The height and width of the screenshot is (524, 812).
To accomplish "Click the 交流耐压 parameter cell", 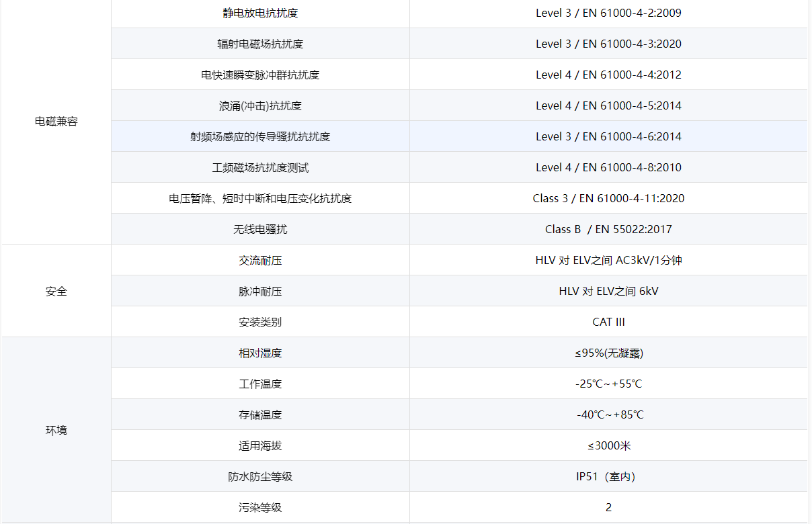I will (260, 260).
